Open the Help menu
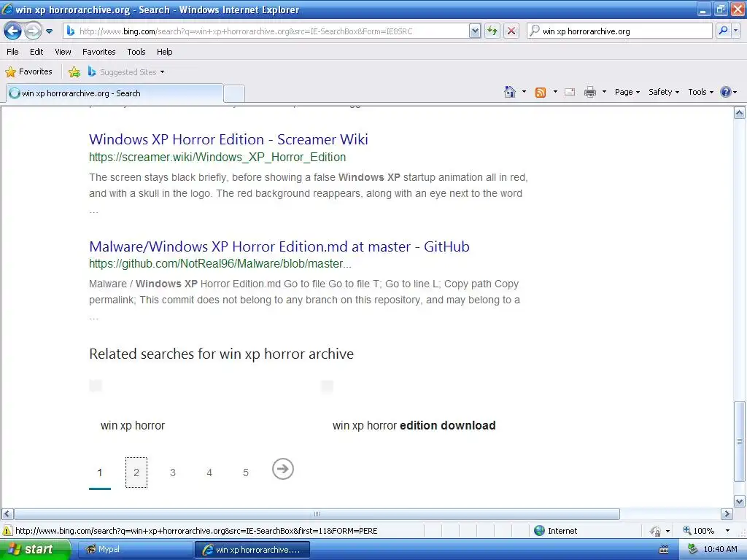This screenshot has height=560, width=747. tap(164, 52)
